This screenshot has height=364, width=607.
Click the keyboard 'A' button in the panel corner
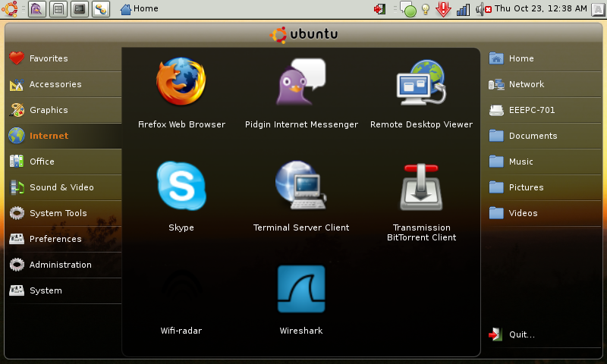point(598,9)
